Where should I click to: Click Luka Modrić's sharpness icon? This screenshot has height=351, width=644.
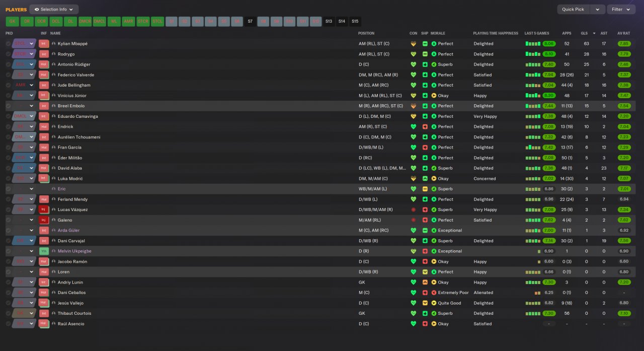pyautogui.click(x=425, y=179)
